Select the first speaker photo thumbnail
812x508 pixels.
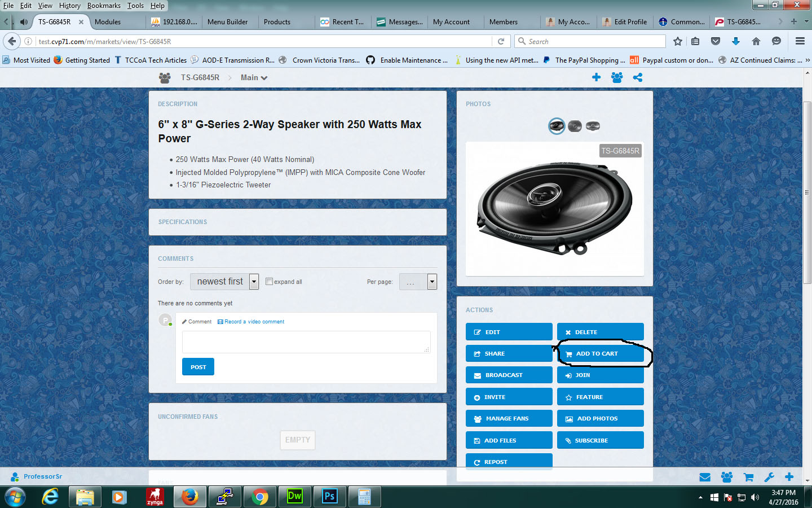(557, 126)
